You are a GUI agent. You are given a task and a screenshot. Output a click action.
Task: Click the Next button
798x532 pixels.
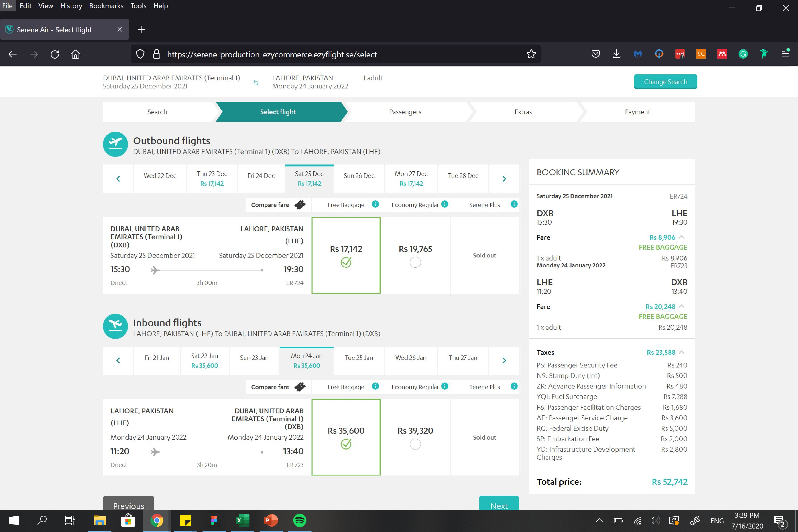(x=499, y=503)
